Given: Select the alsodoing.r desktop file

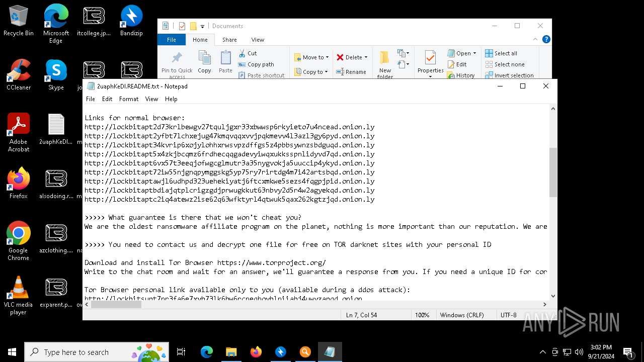Looking at the screenshot, I should pyautogui.click(x=56, y=184).
